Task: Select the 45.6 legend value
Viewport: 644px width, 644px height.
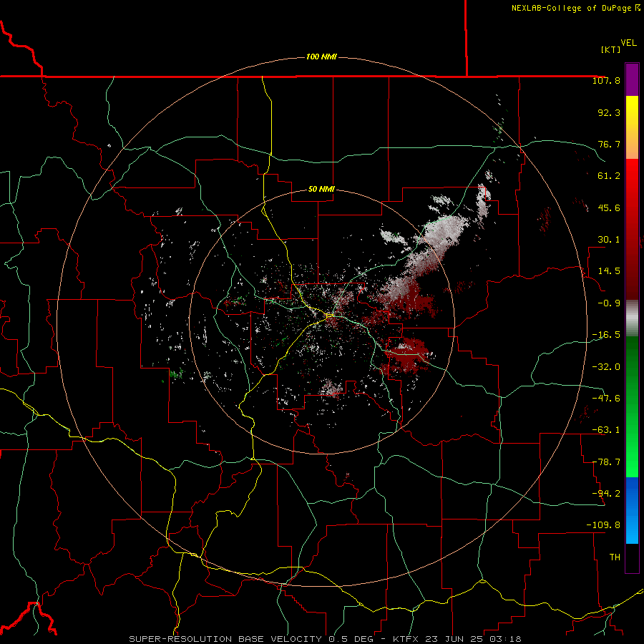Action: point(609,208)
